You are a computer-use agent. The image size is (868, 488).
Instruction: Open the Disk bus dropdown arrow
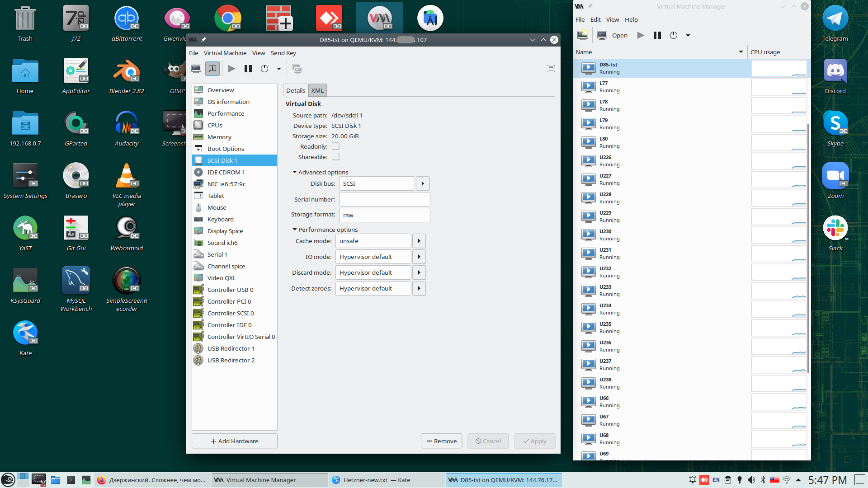click(x=423, y=183)
